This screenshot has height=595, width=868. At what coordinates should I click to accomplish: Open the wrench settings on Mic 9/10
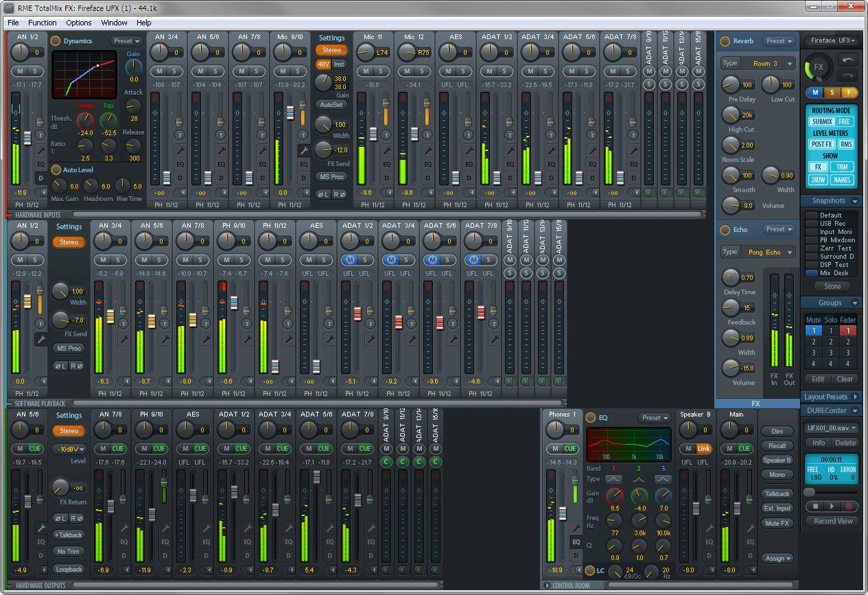pos(303,150)
